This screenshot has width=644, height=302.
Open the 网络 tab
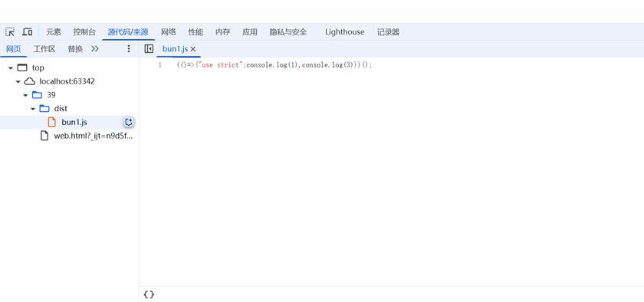169,32
